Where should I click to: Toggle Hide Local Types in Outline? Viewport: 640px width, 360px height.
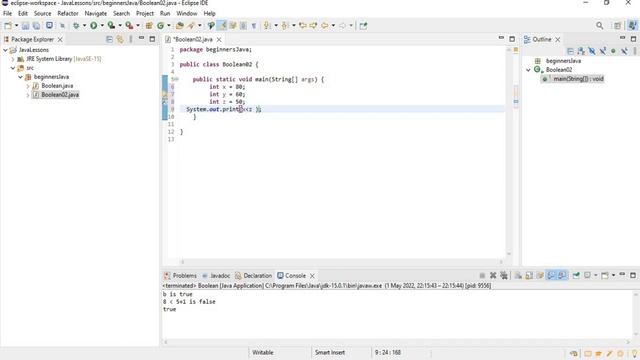624,51
